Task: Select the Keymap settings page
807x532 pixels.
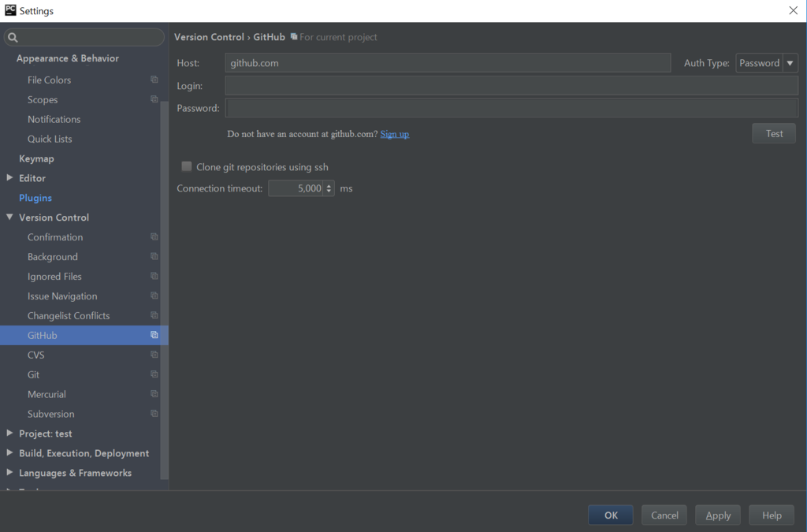Action: [x=36, y=158]
